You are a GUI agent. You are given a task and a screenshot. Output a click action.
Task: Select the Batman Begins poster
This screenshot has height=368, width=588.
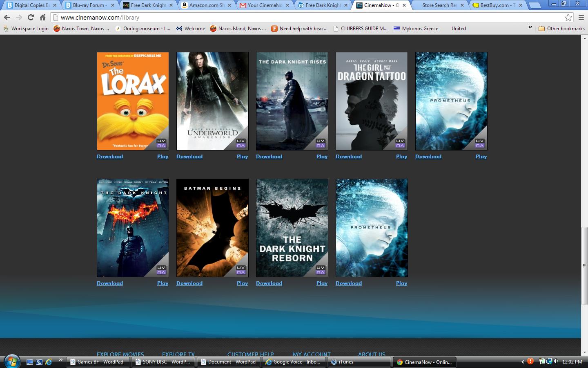[x=212, y=228]
